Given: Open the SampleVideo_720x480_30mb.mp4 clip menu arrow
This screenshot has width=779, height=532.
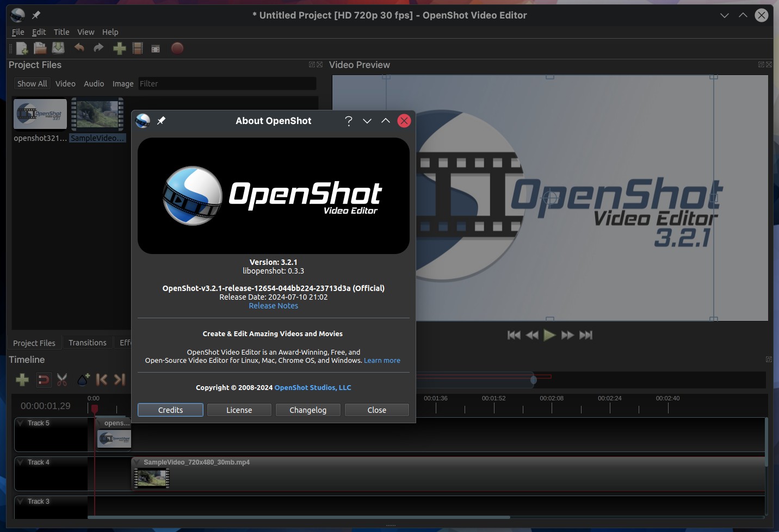Looking at the screenshot, I should click(138, 462).
